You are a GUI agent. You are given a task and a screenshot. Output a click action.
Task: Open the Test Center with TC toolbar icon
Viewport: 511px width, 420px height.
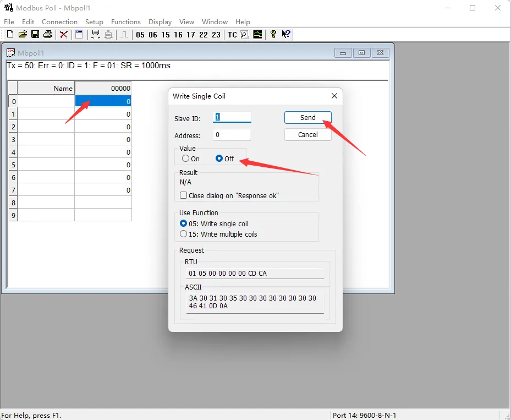coord(232,34)
